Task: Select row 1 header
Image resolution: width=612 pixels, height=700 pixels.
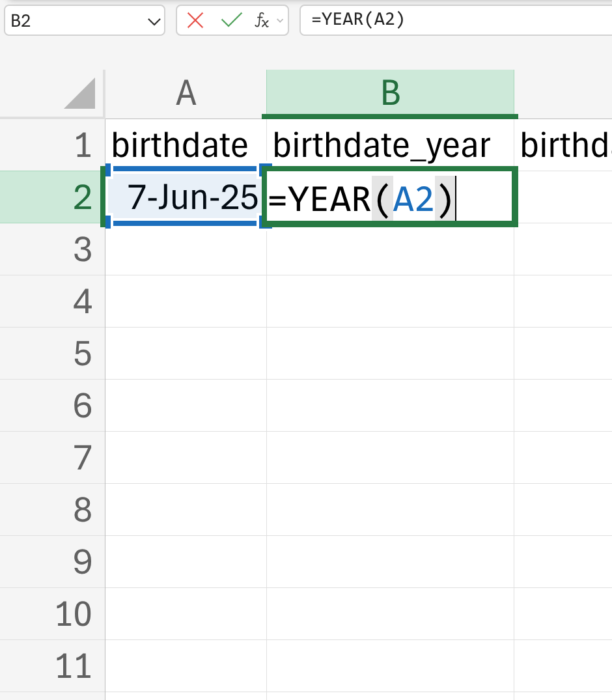Action: (52, 145)
